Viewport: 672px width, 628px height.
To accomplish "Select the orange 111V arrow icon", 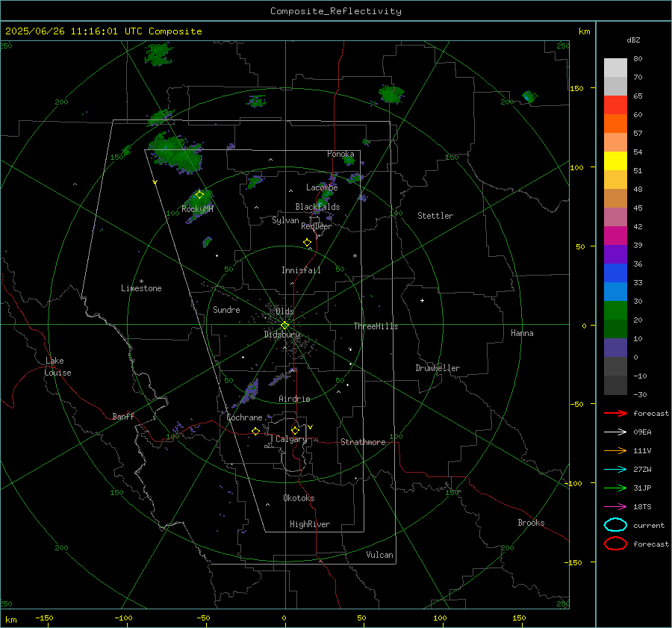I will (615, 450).
